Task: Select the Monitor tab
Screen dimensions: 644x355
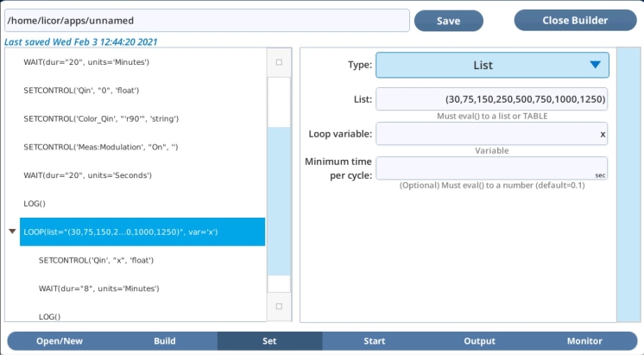Action: [584, 341]
